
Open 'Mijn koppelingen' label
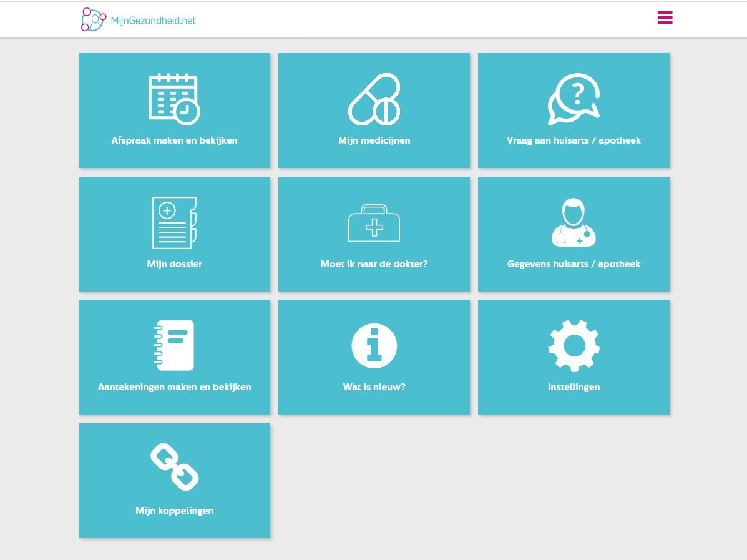click(x=174, y=510)
